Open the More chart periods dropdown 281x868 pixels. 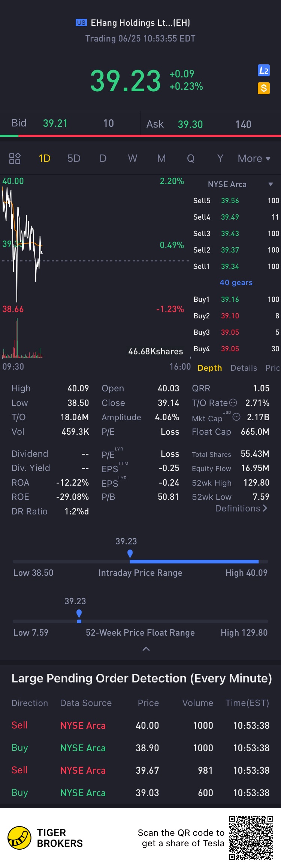(254, 158)
